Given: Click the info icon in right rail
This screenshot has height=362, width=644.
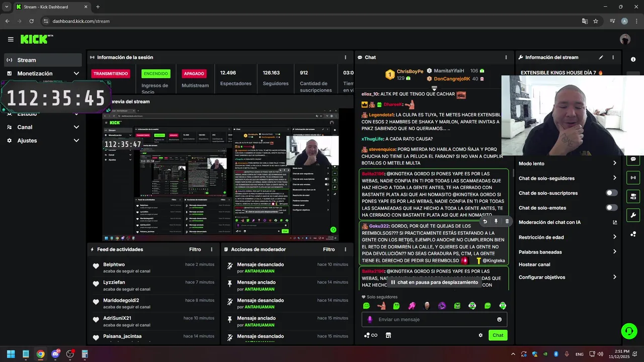Looking at the screenshot, I should click(x=633, y=59).
